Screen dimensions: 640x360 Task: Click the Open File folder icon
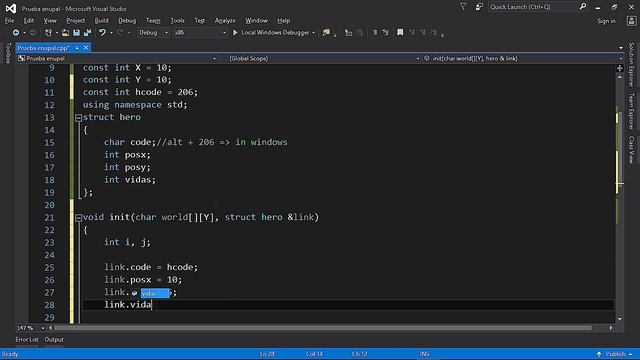[65, 33]
